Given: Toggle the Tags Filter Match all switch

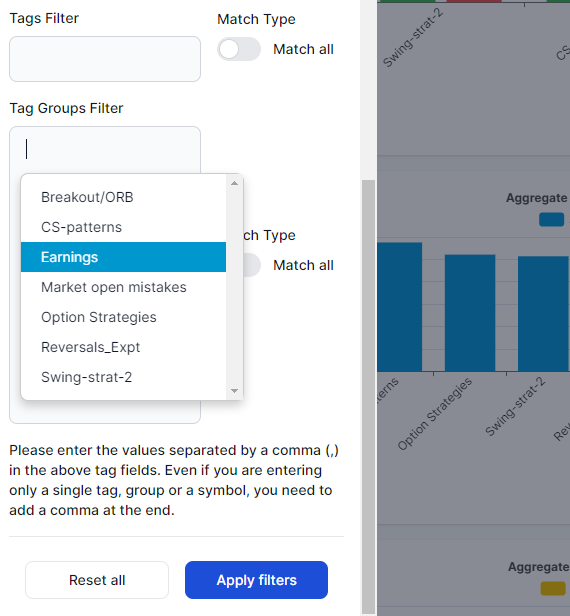Looking at the screenshot, I should [239, 50].
